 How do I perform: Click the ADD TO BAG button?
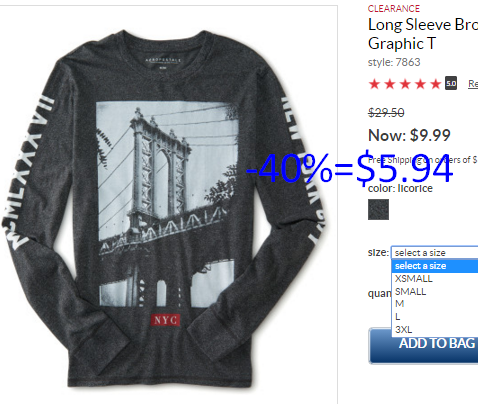coord(423,347)
